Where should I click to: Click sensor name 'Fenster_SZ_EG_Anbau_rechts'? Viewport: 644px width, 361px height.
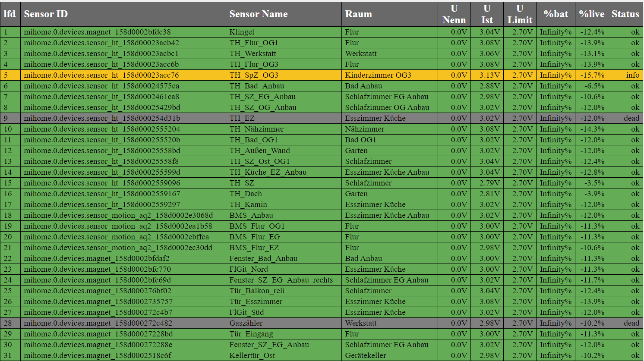(x=281, y=280)
